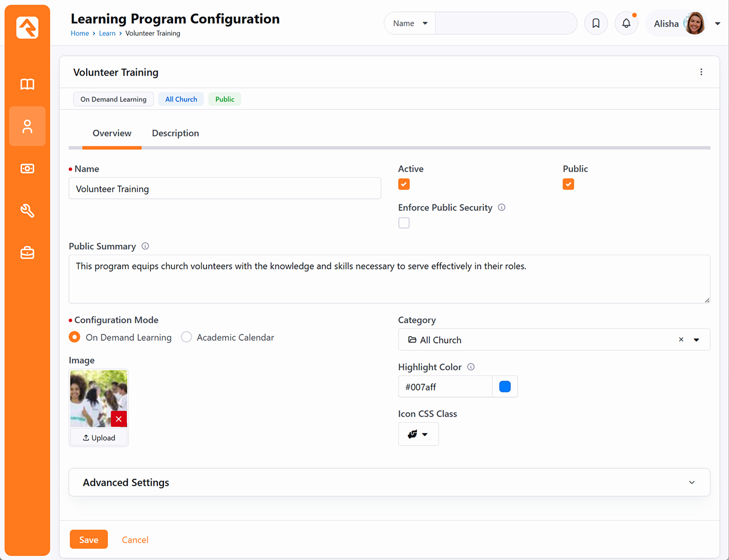Click the red remove image button
The height and width of the screenshot is (560, 729).
(x=118, y=419)
